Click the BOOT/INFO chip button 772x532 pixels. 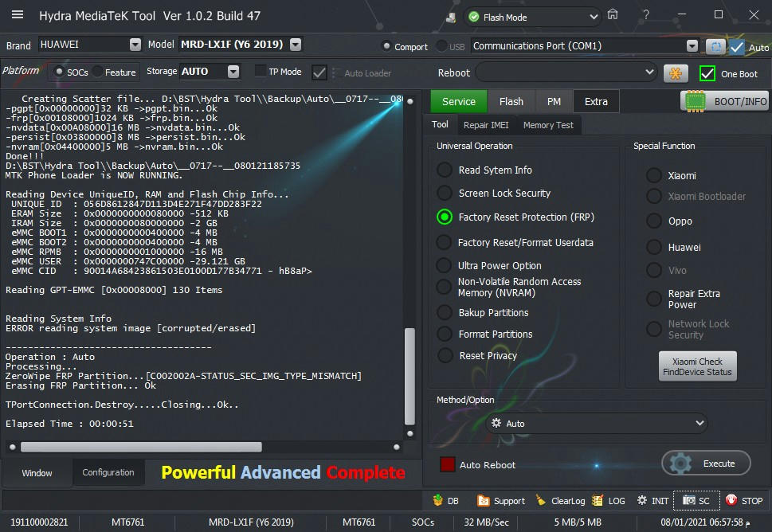[x=724, y=101]
